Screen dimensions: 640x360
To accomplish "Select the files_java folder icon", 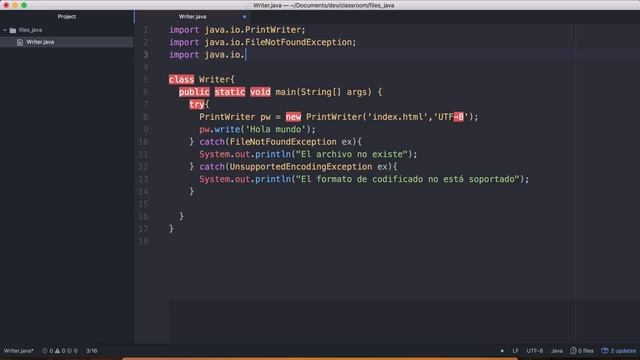I will [x=13, y=30].
